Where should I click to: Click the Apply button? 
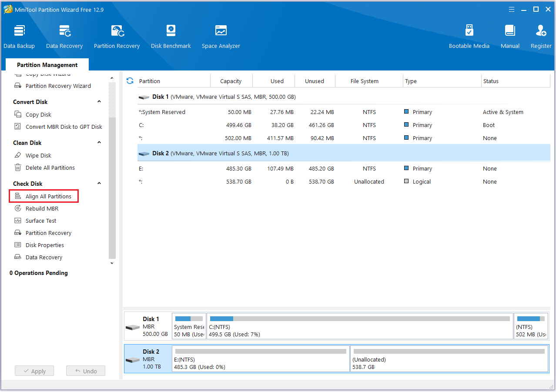(x=34, y=371)
